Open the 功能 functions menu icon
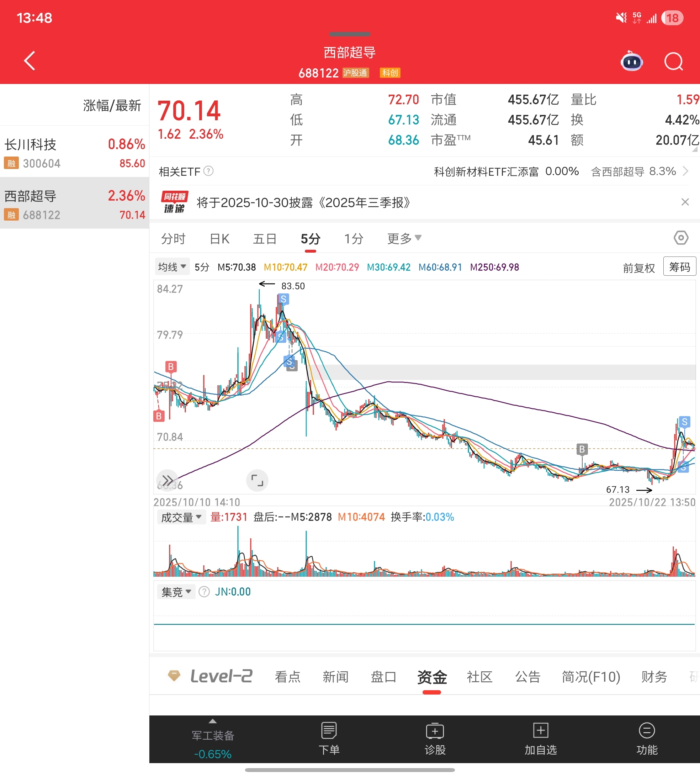700x777 pixels. [x=647, y=730]
